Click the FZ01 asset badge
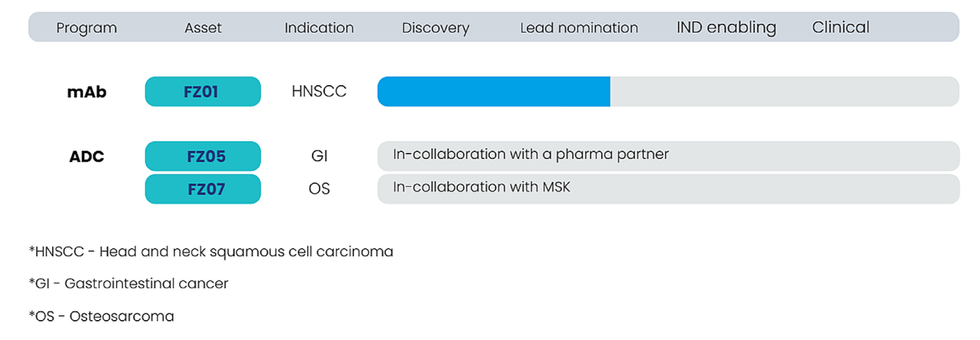This screenshot has width=980, height=340. point(202,91)
